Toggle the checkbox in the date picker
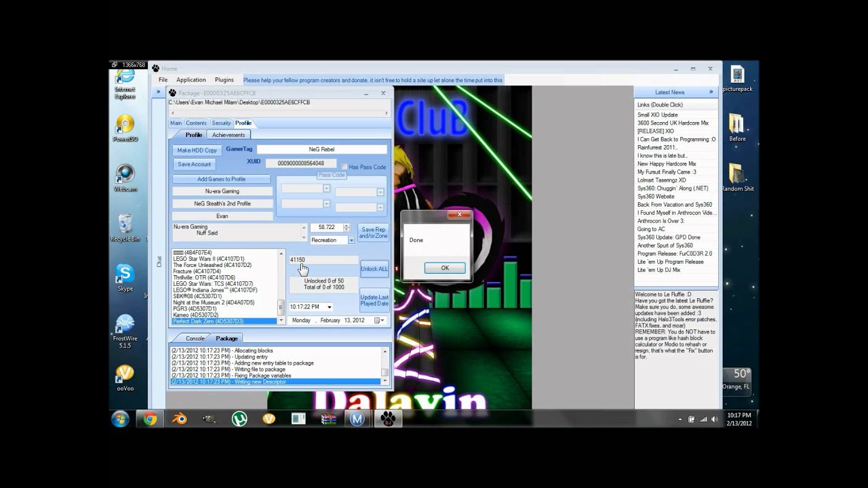868x488 pixels. coord(377,320)
